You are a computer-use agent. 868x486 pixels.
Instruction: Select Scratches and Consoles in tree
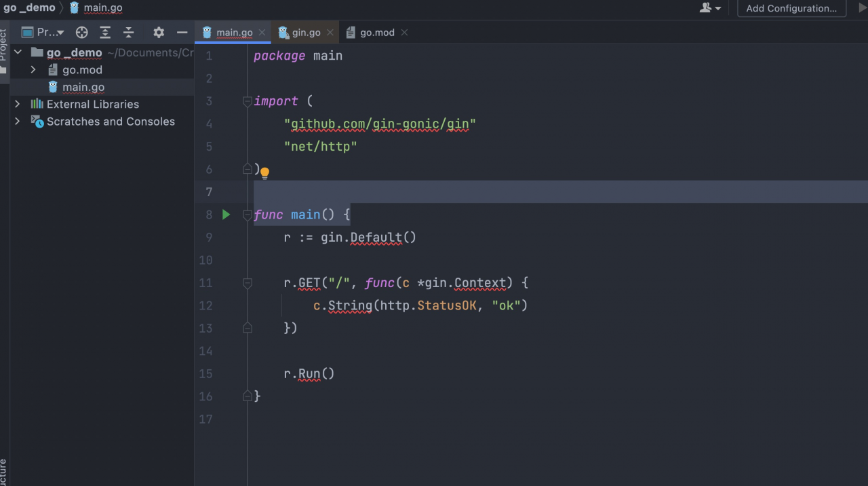[111, 121]
